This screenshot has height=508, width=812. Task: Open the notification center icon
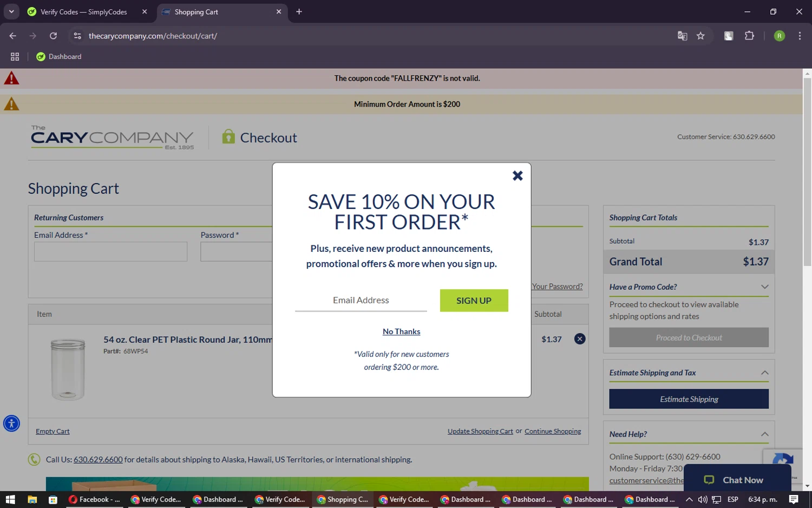794,499
